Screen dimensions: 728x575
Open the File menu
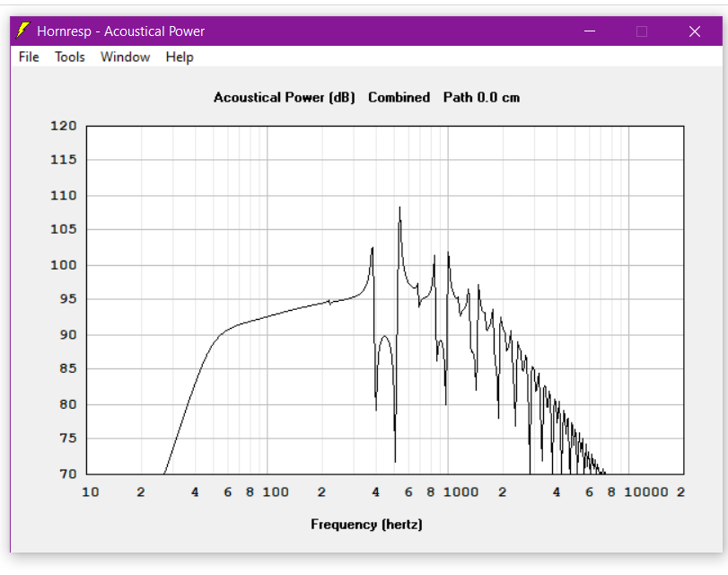click(29, 57)
